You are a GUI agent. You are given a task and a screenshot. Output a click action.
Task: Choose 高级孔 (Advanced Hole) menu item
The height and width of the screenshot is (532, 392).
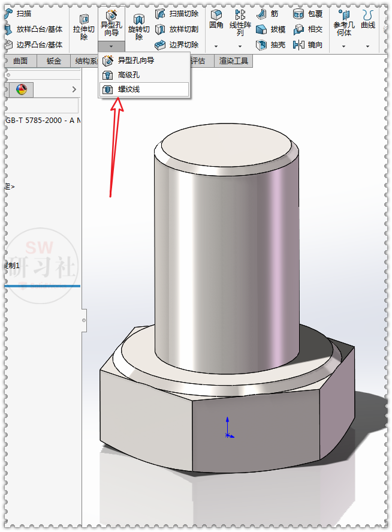coord(144,75)
